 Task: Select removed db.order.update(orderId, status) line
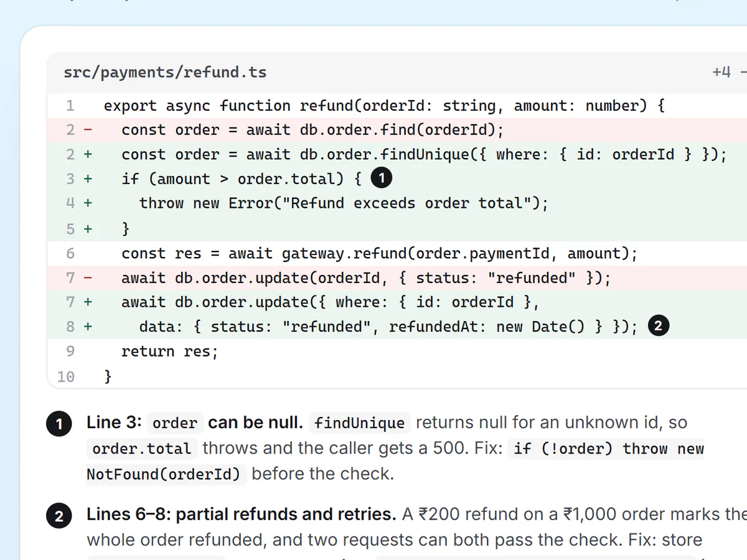pyautogui.click(x=366, y=278)
